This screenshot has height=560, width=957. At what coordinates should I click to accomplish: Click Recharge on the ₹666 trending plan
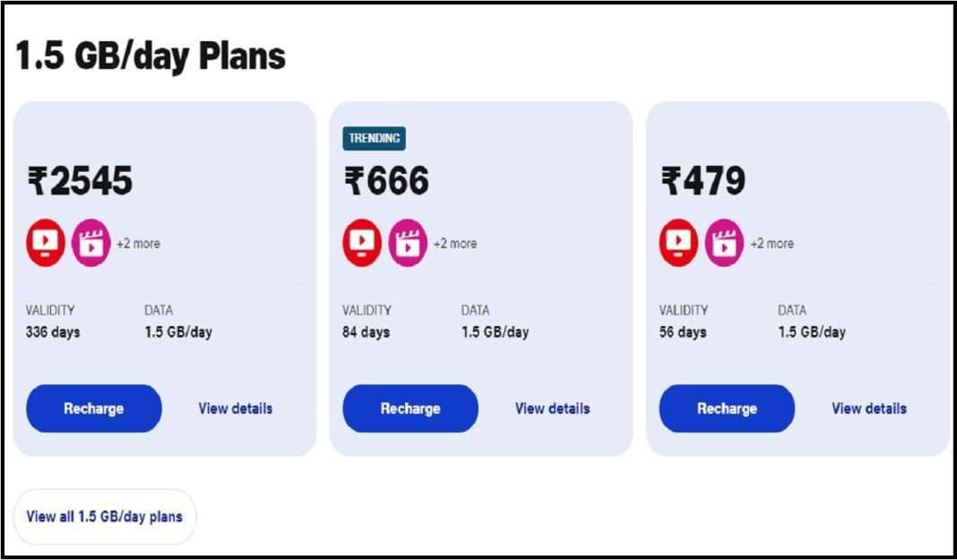(x=410, y=408)
